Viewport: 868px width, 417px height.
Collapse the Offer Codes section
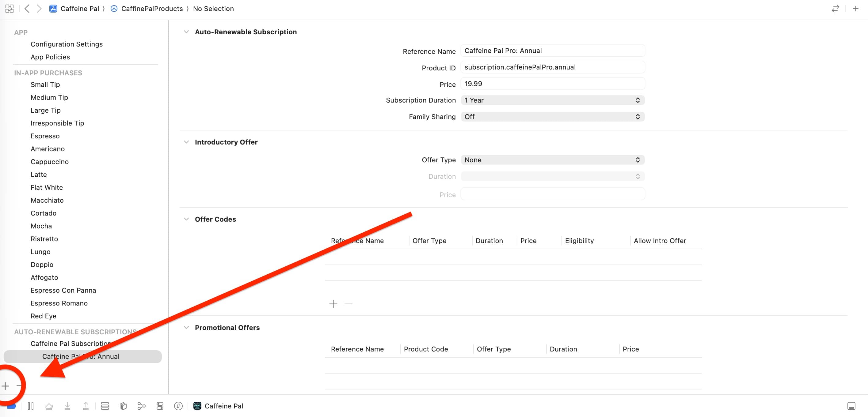[x=186, y=219]
